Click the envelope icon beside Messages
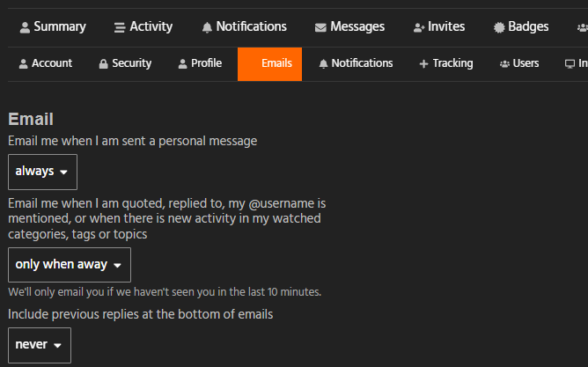588x367 pixels. [320, 27]
